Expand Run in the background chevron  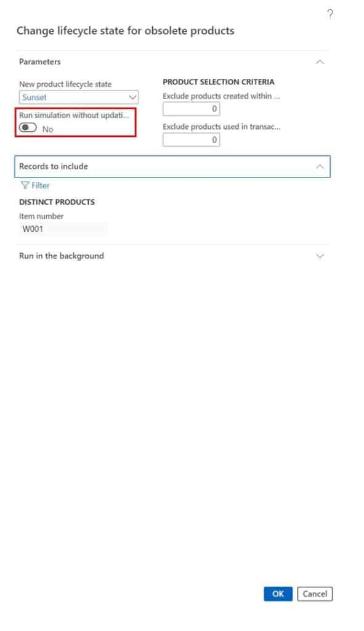(x=320, y=256)
